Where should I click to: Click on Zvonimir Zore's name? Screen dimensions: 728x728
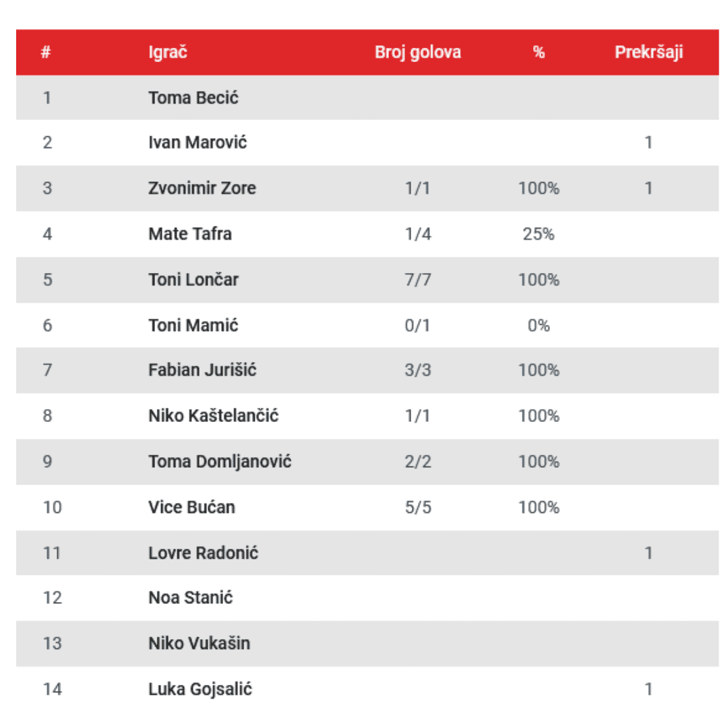[202, 188]
